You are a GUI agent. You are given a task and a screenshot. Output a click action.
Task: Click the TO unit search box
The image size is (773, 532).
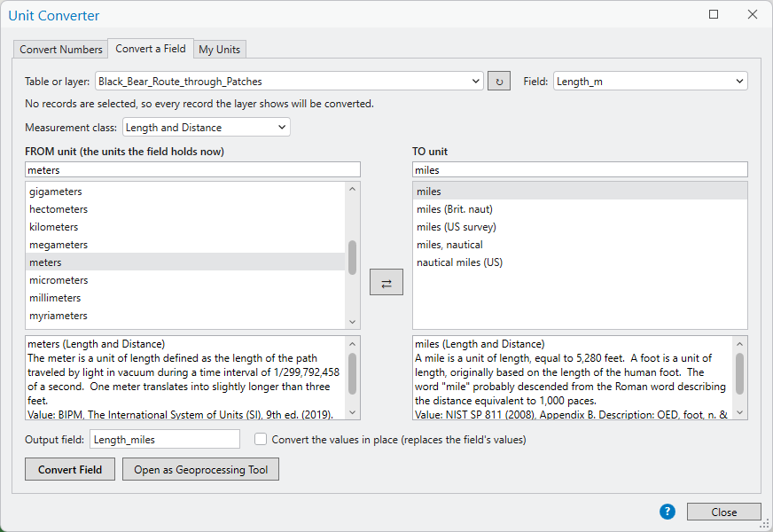580,169
